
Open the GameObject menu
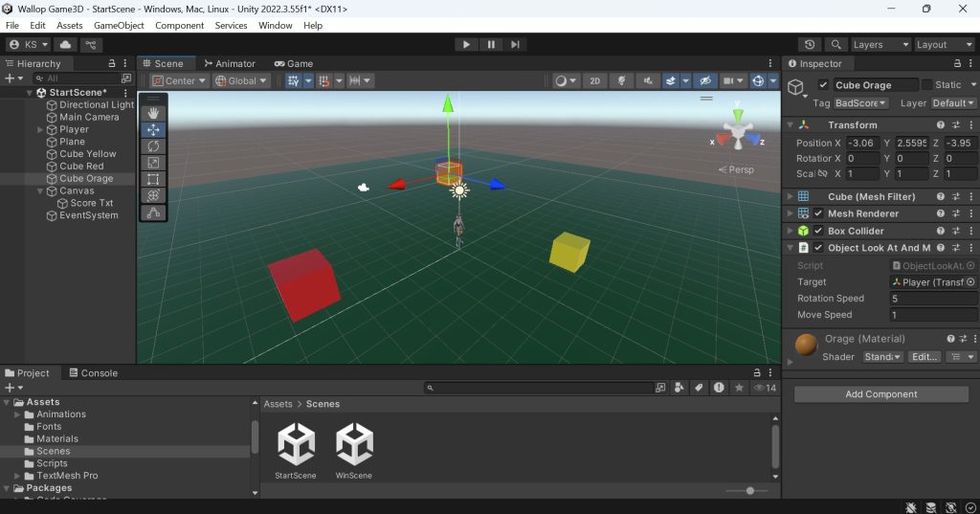[119, 26]
